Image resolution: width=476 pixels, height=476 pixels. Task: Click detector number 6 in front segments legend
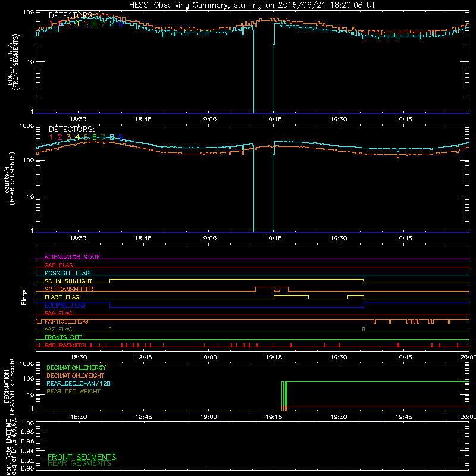pyautogui.click(x=95, y=24)
